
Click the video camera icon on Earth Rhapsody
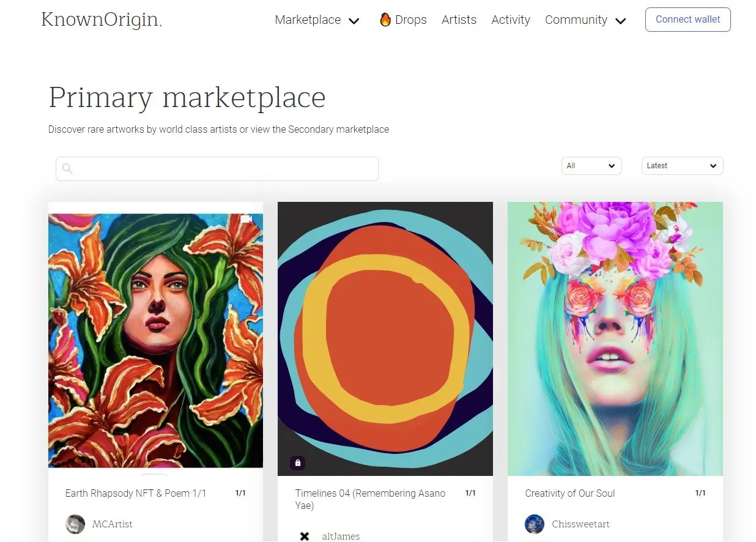(x=246, y=219)
